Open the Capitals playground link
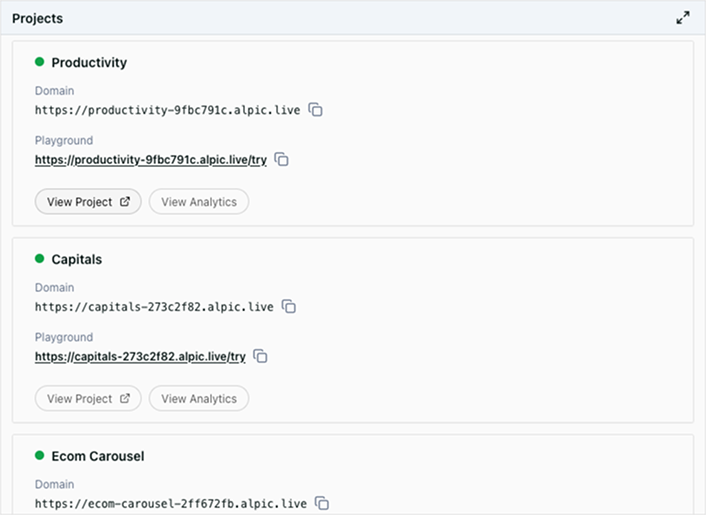This screenshot has height=515, width=706. tap(140, 356)
